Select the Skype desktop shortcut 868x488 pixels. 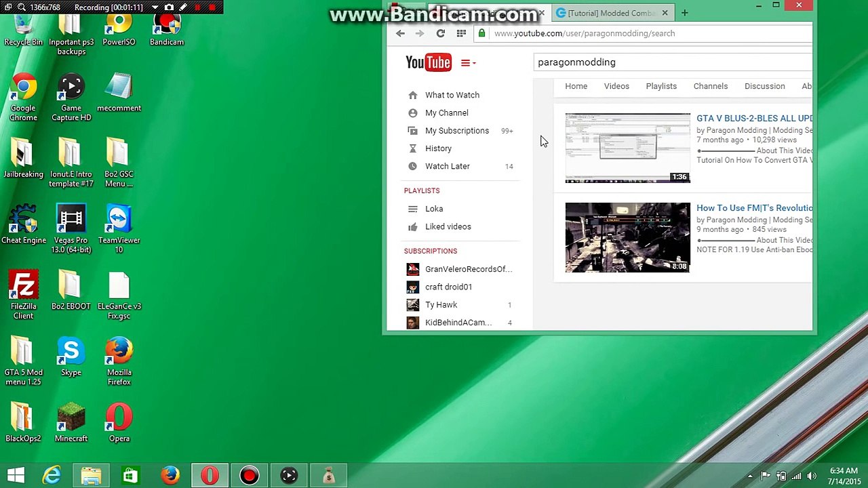(x=71, y=357)
